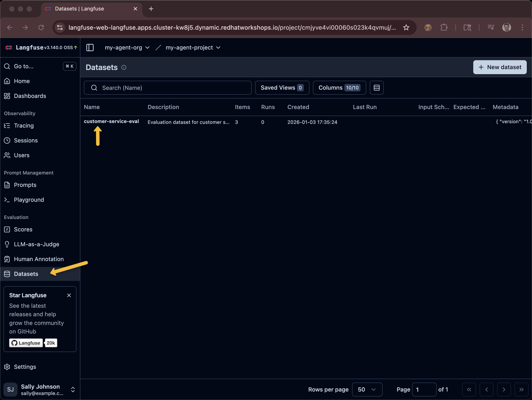Screen dimensions: 532x400
Task: Open customer-service-eval dataset
Action: coord(111,121)
